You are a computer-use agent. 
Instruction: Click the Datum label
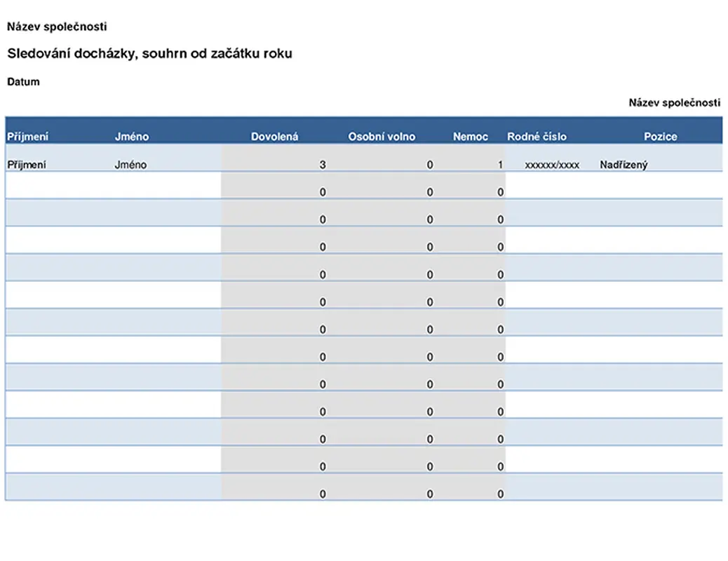coord(23,82)
